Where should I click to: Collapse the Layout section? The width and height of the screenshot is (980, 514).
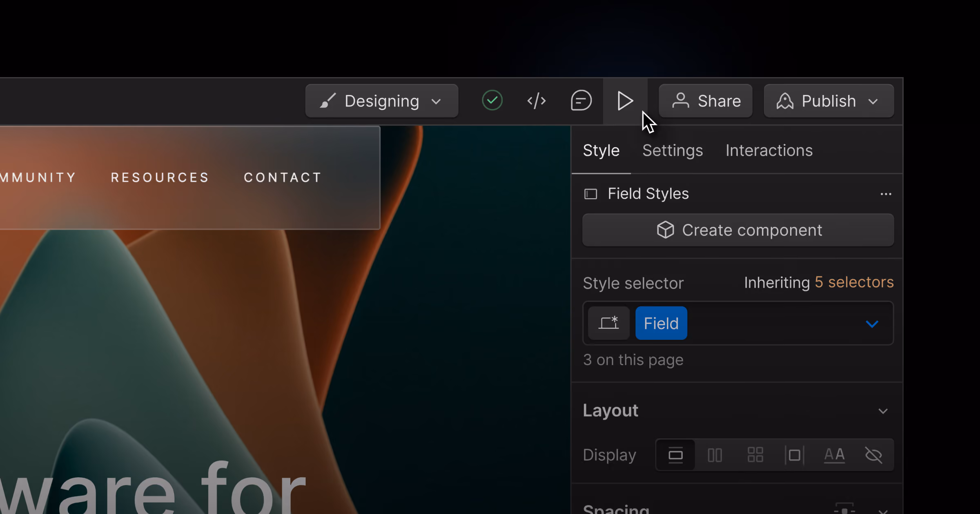(x=883, y=411)
